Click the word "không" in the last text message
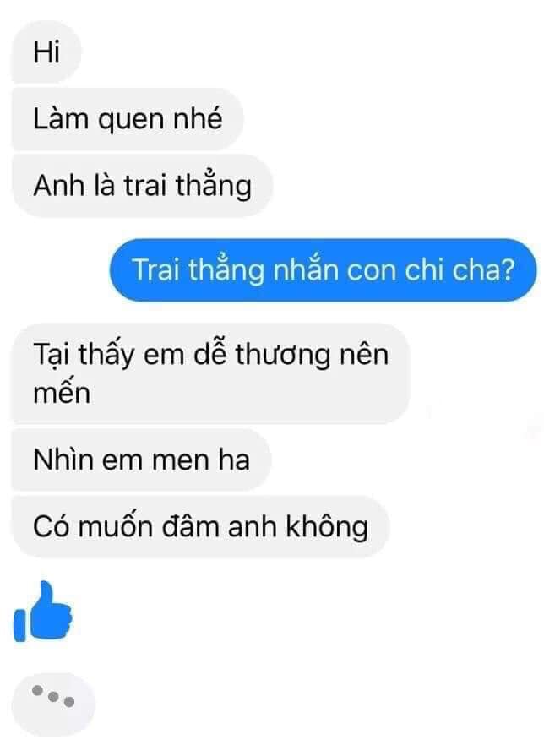Image resolution: width=544 pixels, height=756 pixels. pyautogui.click(x=327, y=527)
